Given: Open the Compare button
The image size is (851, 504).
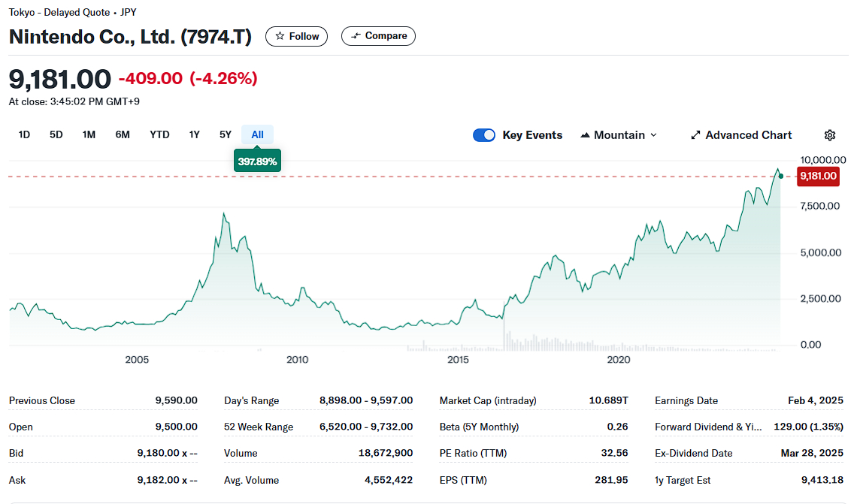Looking at the screenshot, I should coord(378,36).
